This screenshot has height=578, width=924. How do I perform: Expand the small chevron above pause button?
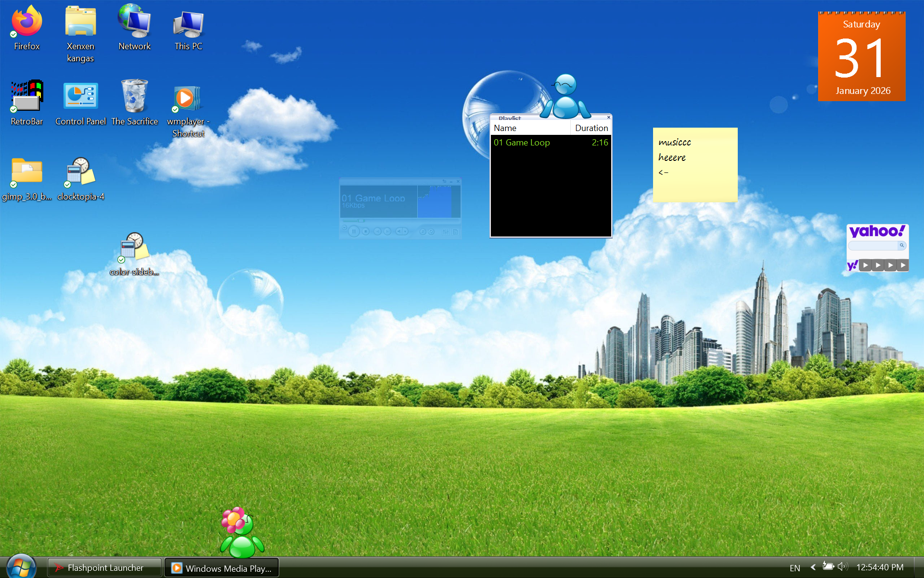(345, 227)
